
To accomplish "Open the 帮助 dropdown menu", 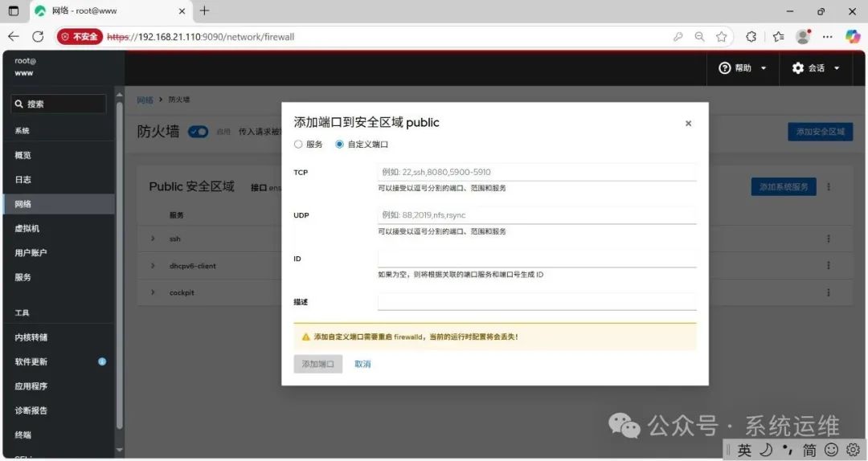I will (743, 68).
